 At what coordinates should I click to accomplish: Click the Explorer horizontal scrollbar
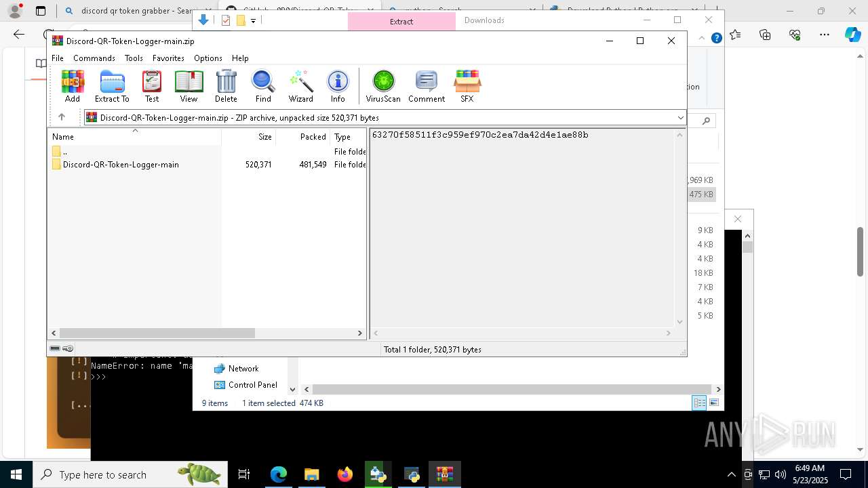[x=513, y=390]
